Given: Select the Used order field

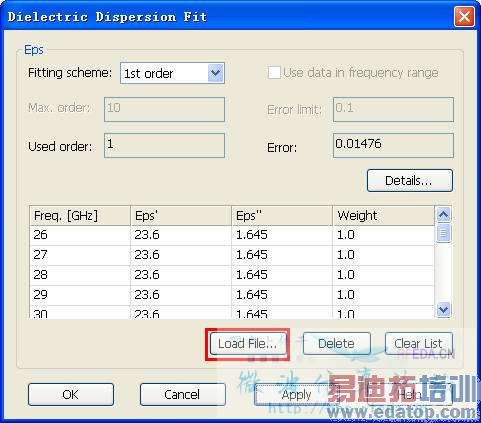Looking at the screenshot, I should (164, 146).
